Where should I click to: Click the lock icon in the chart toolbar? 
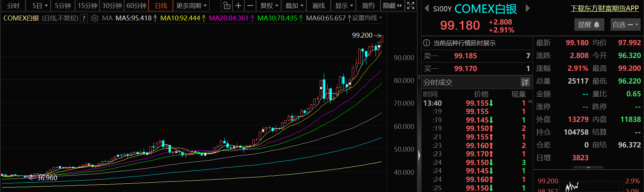tap(226, 6)
